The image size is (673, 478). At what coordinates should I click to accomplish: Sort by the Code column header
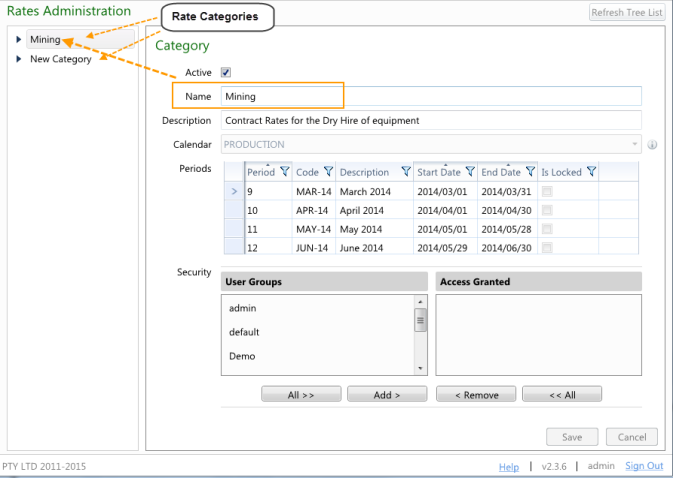pos(307,172)
